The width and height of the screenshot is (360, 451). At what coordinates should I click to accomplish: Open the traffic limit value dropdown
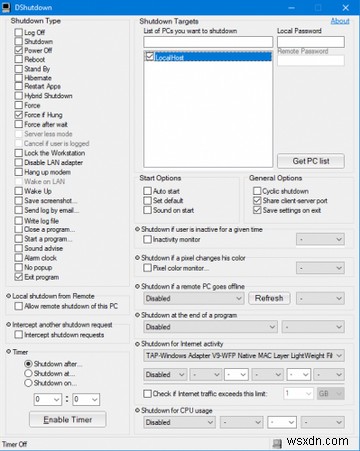[298, 394]
